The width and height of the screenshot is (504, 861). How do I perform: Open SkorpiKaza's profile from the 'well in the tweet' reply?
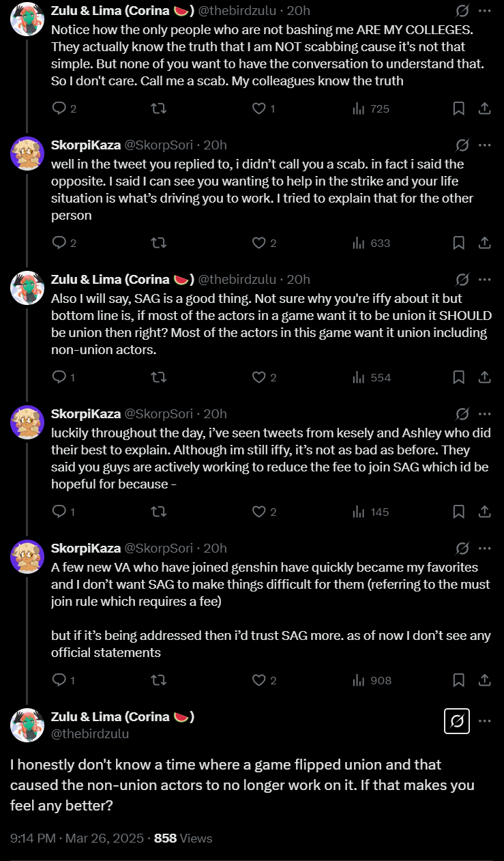click(x=85, y=145)
